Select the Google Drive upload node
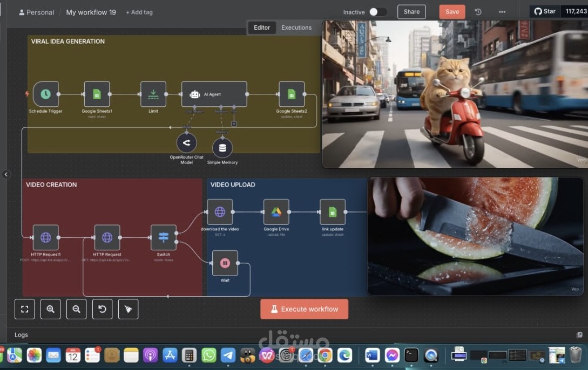The image size is (588, 370). (276, 212)
